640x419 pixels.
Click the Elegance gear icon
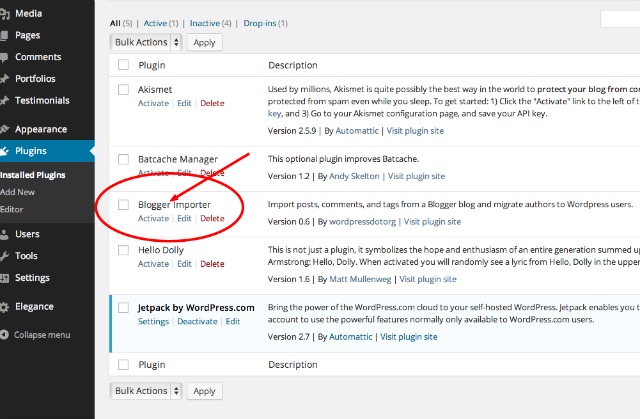4,307
